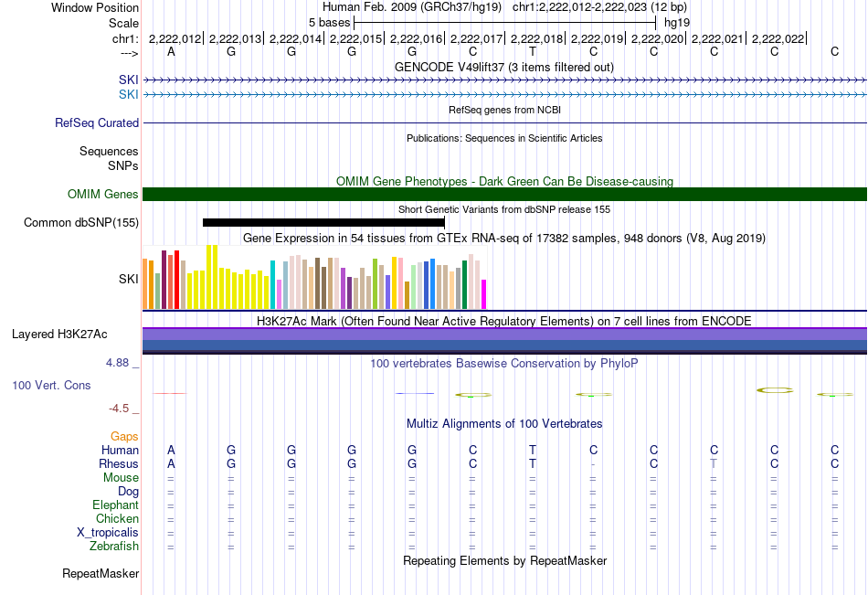Click the T base in the sequence row

[533, 51]
